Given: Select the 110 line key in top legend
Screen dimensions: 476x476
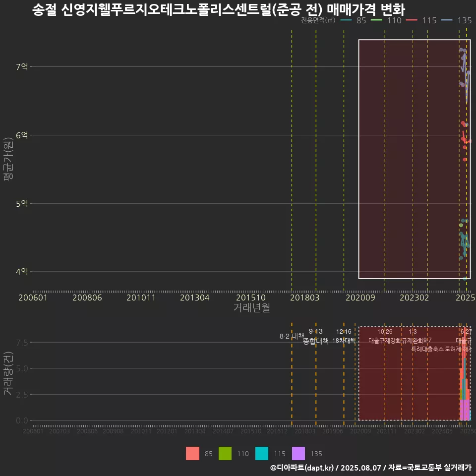Looking at the screenshot, I should click(x=376, y=20).
